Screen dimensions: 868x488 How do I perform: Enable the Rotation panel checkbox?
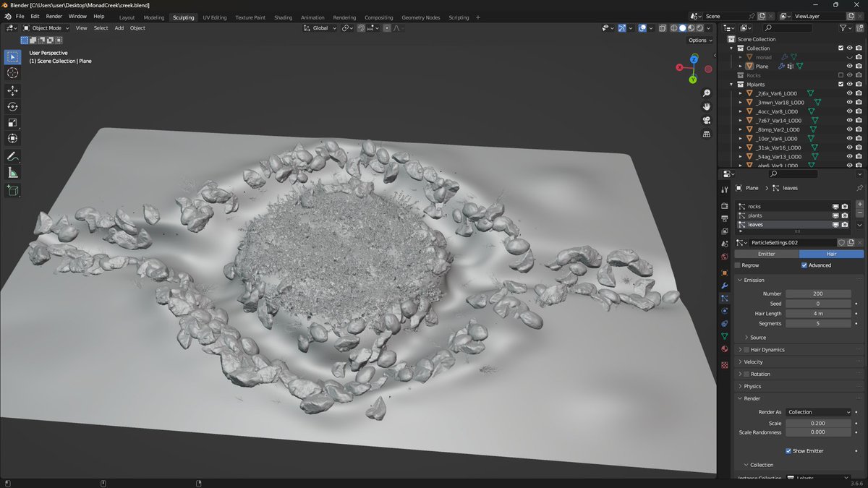746,374
